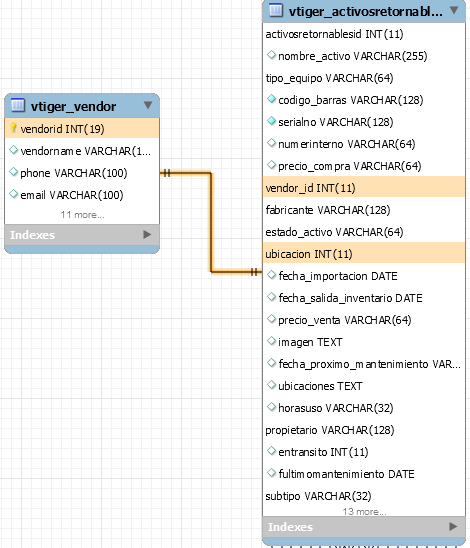The width and height of the screenshot is (470, 548).
Task: Click the diamond icon beside phone column
Action: tap(13, 172)
